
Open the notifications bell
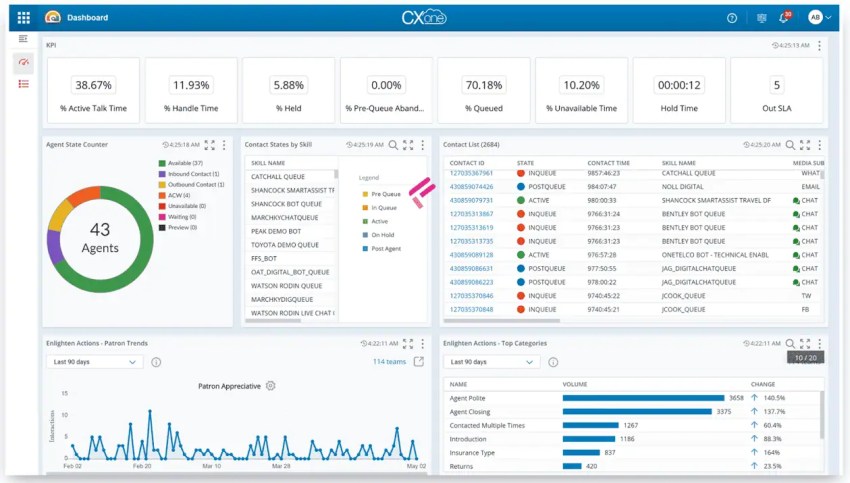click(x=784, y=18)
